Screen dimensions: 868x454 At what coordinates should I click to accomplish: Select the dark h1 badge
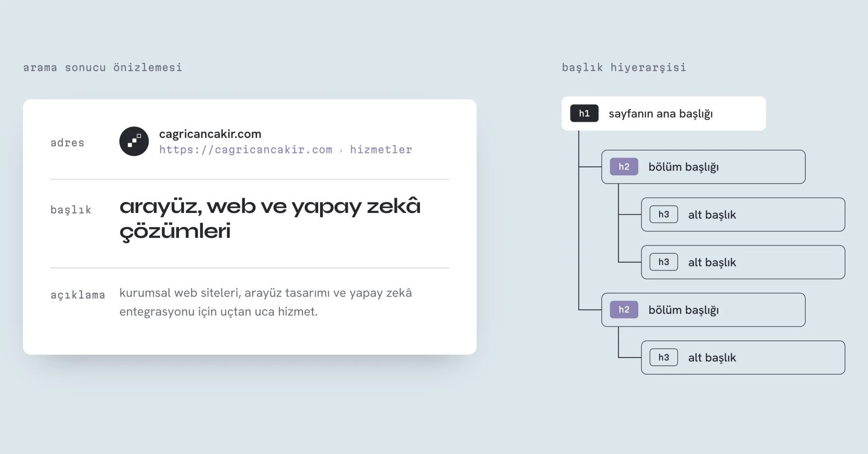point(584,113)
